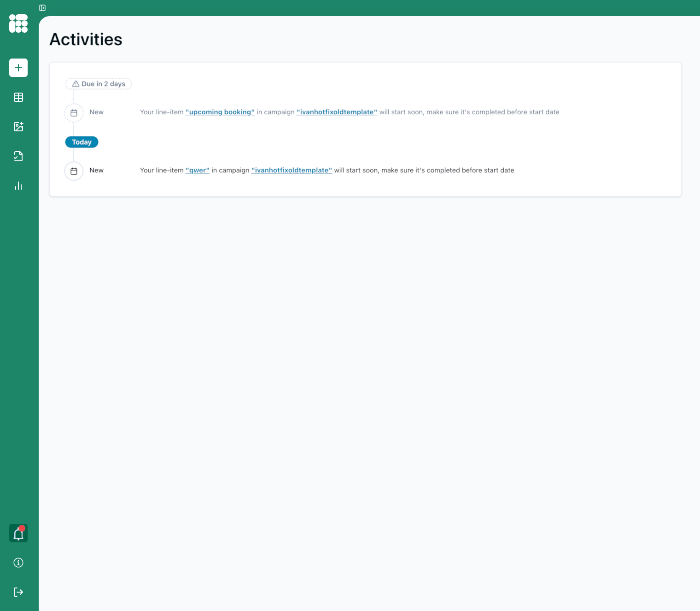This screenshot has height=611, width=700.
Task: Toggle the sidebar panel icon at top
Action: tap(42, 8)
